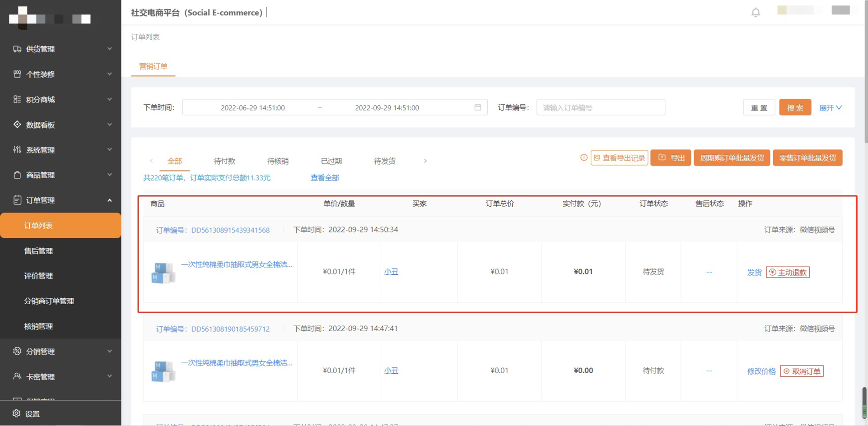The height and width of the screenshot is (426, 868).
Task: Click the 导出 export button
Action: click(671, 158)
